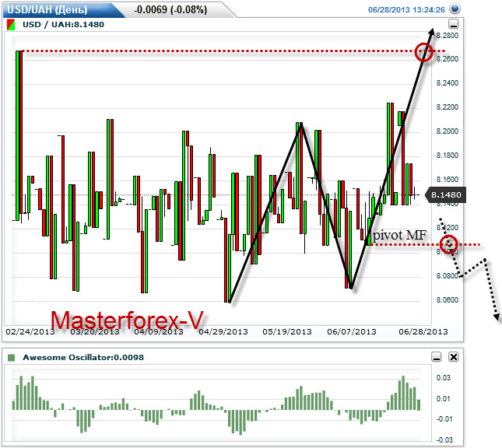Click the red-green candle icon beside USD / UAH
Viewport: 502px width, 448px height.
[x=11, y=25]
